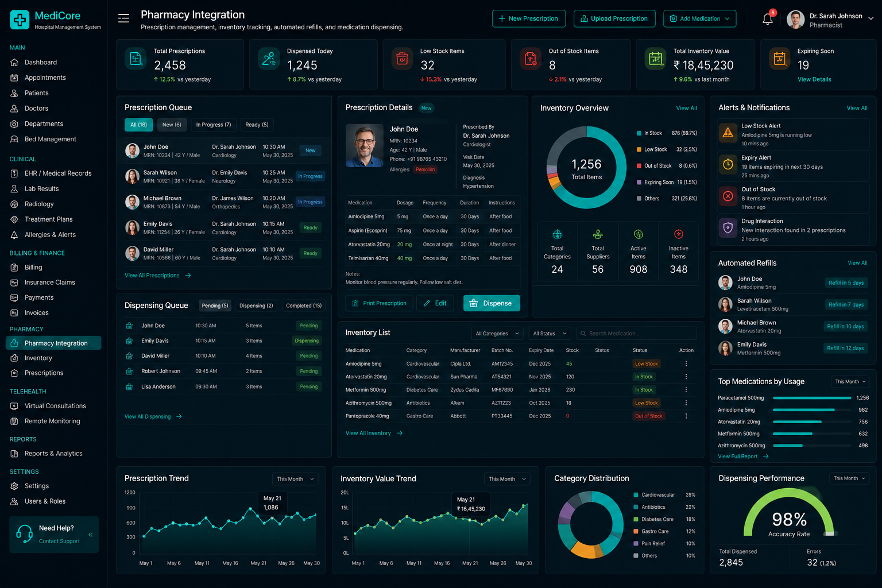Open the All Categories filter dropdown
The width and height of the screenshot is (882, 588).
point(497,334)
